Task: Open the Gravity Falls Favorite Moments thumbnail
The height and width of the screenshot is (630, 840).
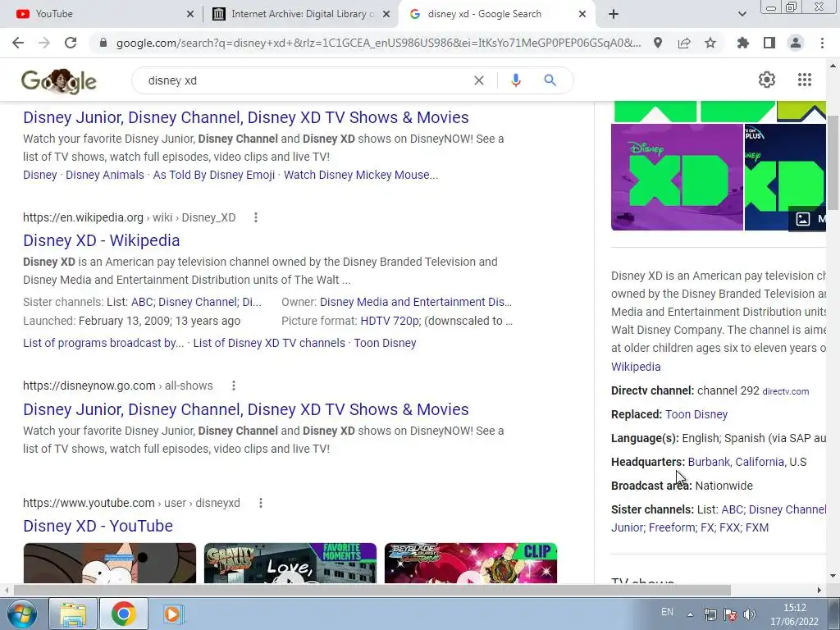Action: (x=290, y=563)
